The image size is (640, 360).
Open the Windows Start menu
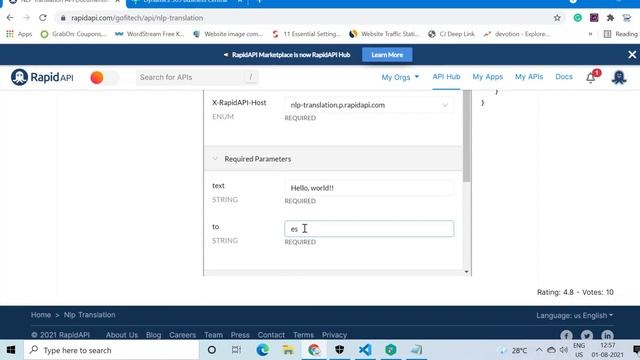click(x=11, y=350)
